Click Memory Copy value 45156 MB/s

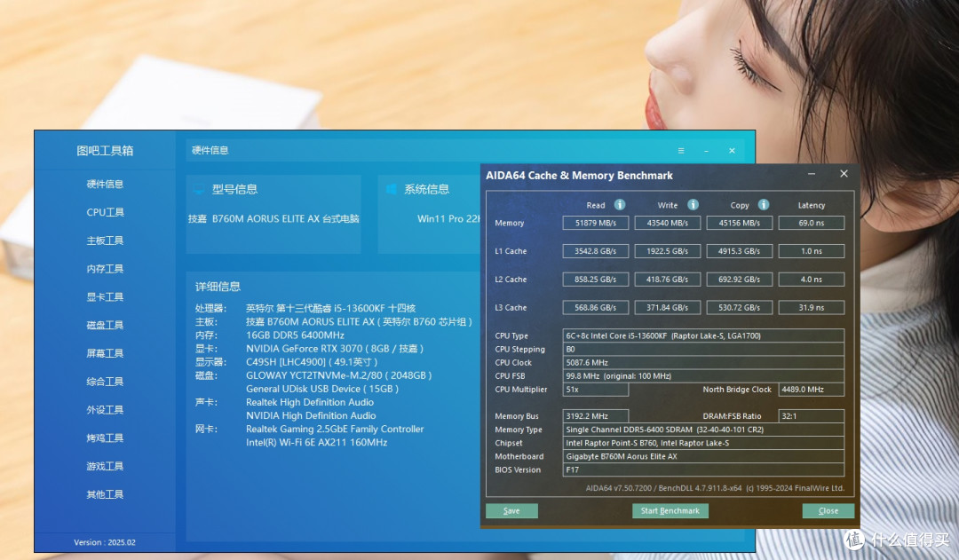click(x=740, y=223)
